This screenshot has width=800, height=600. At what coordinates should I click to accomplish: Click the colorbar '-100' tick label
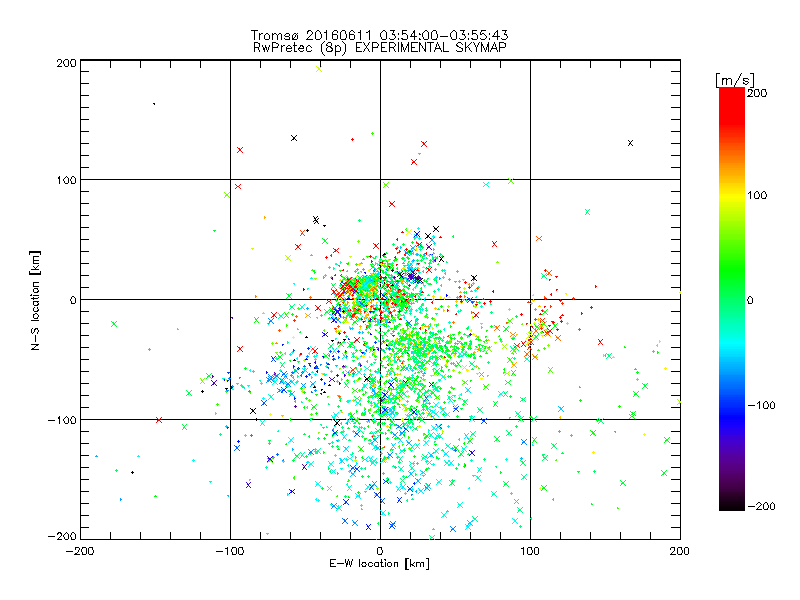761,406
